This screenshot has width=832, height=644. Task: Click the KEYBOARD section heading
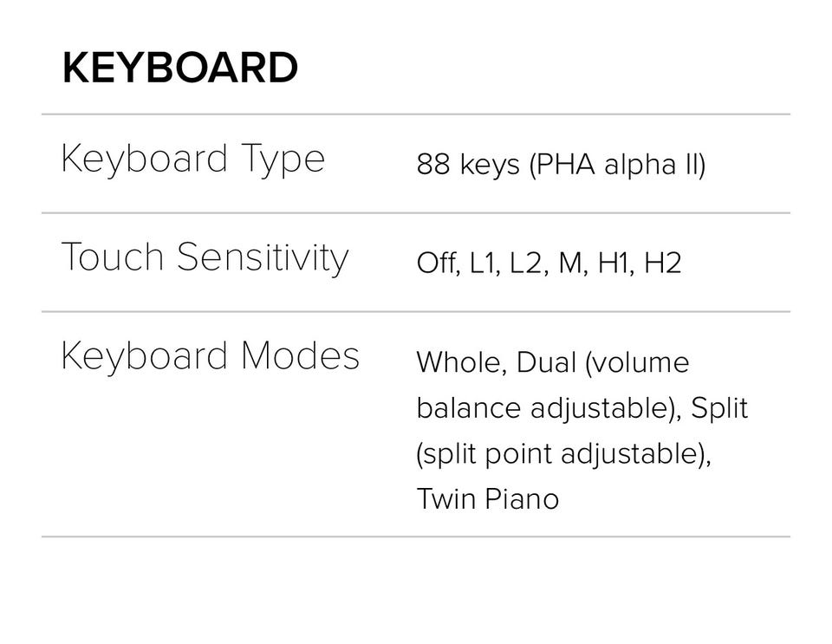(x=180, y=68)
